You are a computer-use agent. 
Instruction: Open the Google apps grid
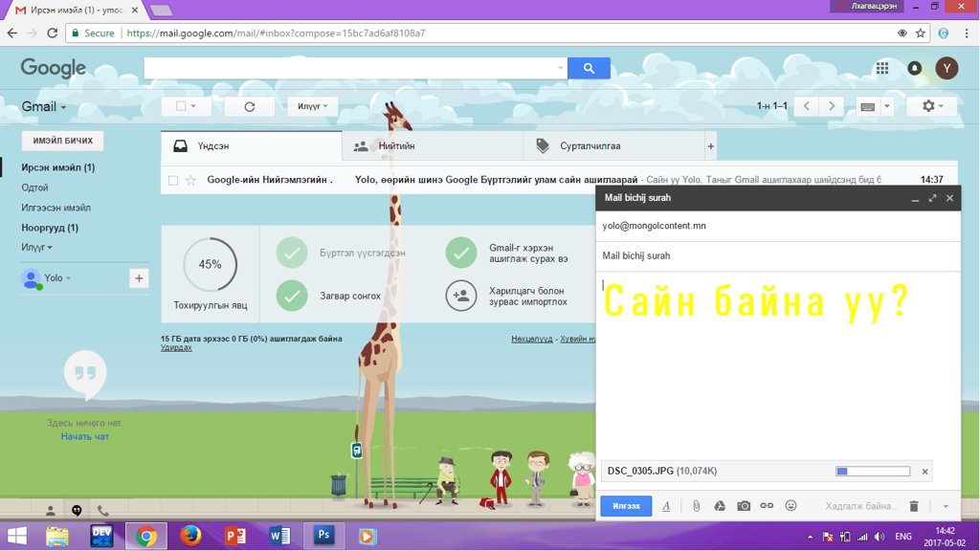882,68
